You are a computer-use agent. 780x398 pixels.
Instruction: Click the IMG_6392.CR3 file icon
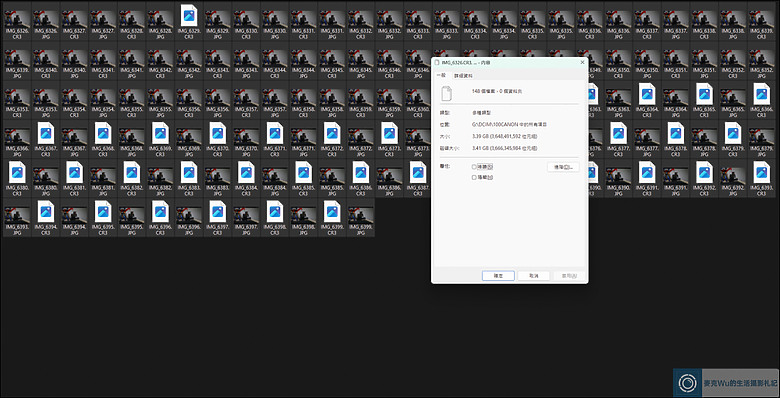click(704, 172)
